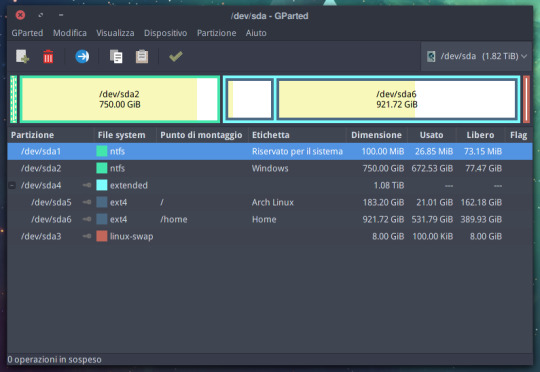The image size is (540, 372).
Task: Click the 'Windows' label cell
Action: click(270, 168)
